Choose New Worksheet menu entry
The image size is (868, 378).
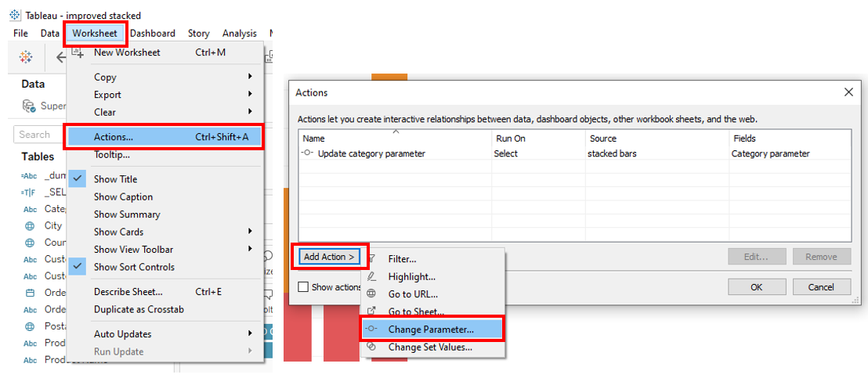(165, 52)
